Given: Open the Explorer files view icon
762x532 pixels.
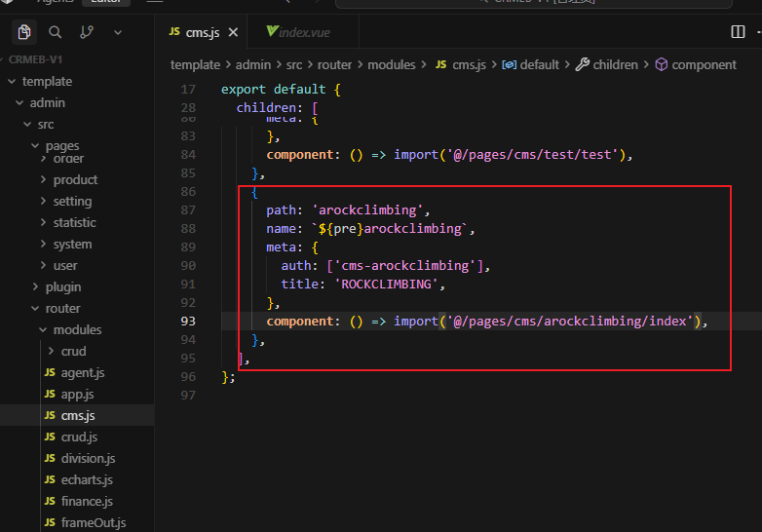Looking at the screenshot, I should click(x=24, y=33).
